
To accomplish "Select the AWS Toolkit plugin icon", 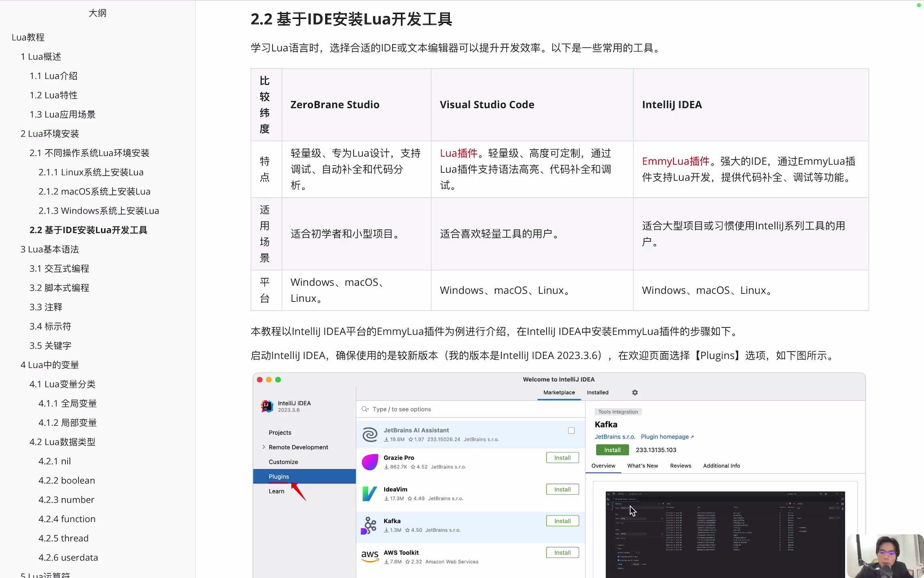I will pos(369,556).
